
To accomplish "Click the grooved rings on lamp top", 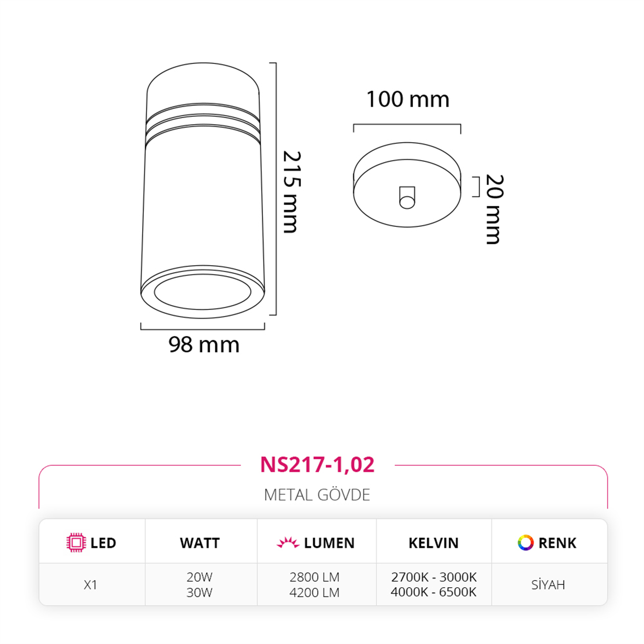I will pos(203,124).
